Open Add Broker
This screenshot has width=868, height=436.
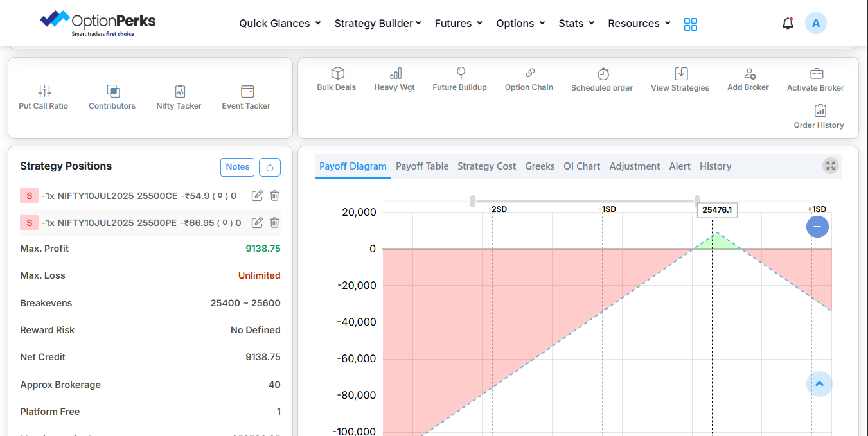(x=748, y=80)
